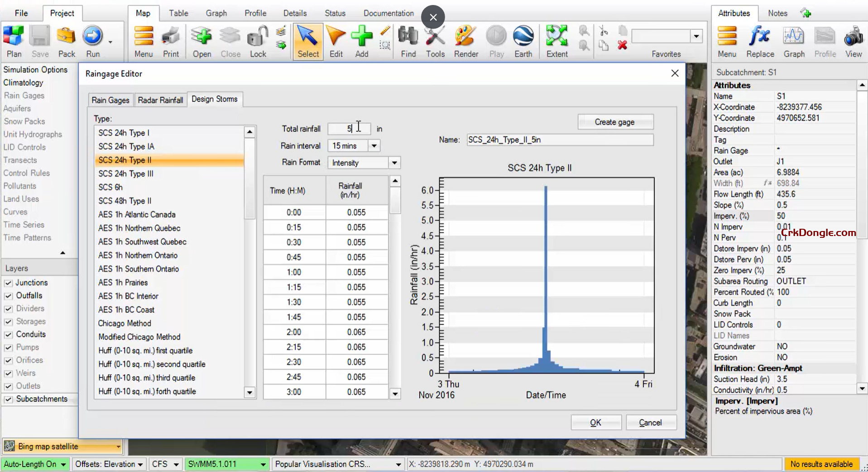Click OK to confirm design storm
The image size is (868, 472).
pyautogui.click(x=595, y=422)
